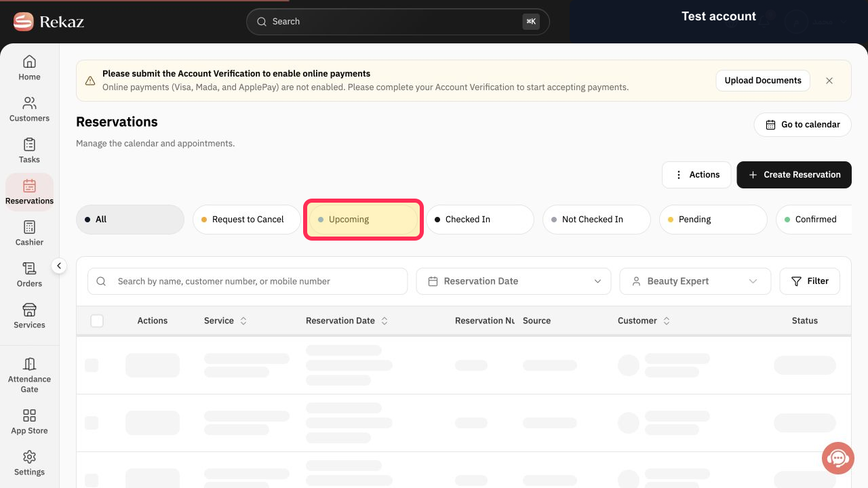The width and height of the screenshot is (868, 488).
Task: Expand the Reservation Date dropdown
Action: pos(513,281)
